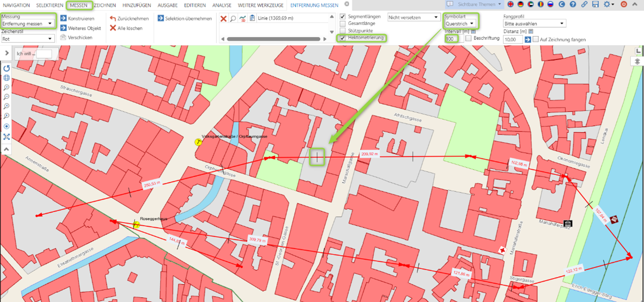Switch language with the German flag icon

click(x=521, y=4)
